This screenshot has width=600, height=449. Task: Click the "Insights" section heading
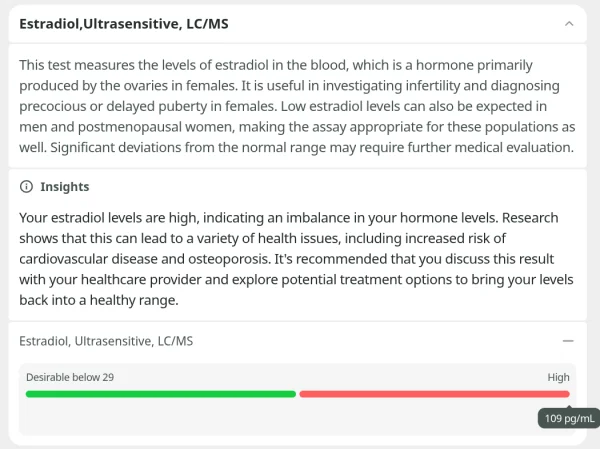tap(64, 187)
